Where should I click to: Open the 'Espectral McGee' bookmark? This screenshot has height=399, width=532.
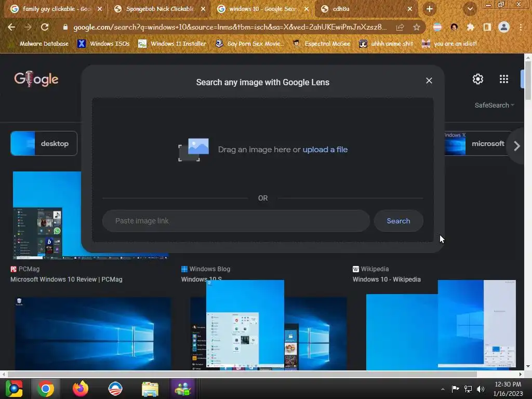point(321,44)
